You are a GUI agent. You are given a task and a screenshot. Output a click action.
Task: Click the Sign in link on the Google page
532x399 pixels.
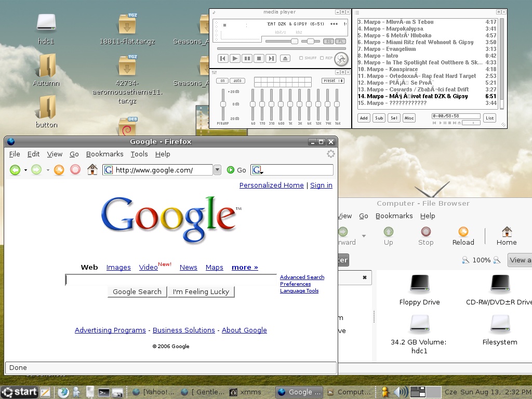tap(321, 185)
